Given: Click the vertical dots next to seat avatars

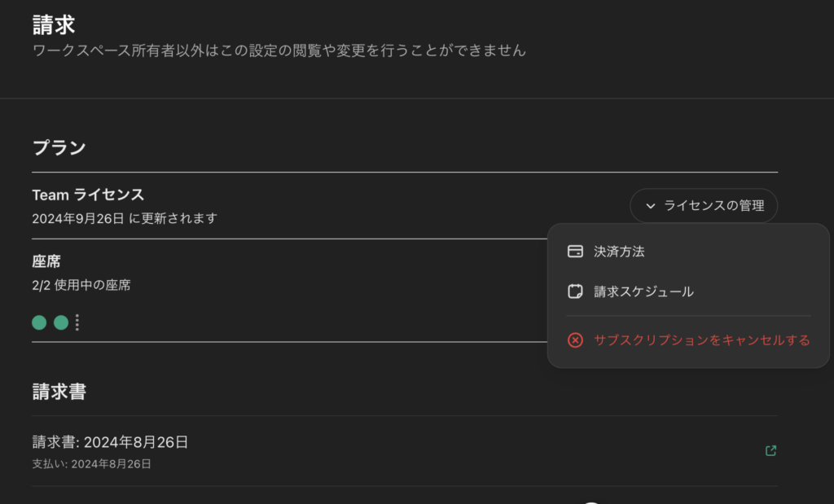Looking at the screenshot, I should [77, 322].
